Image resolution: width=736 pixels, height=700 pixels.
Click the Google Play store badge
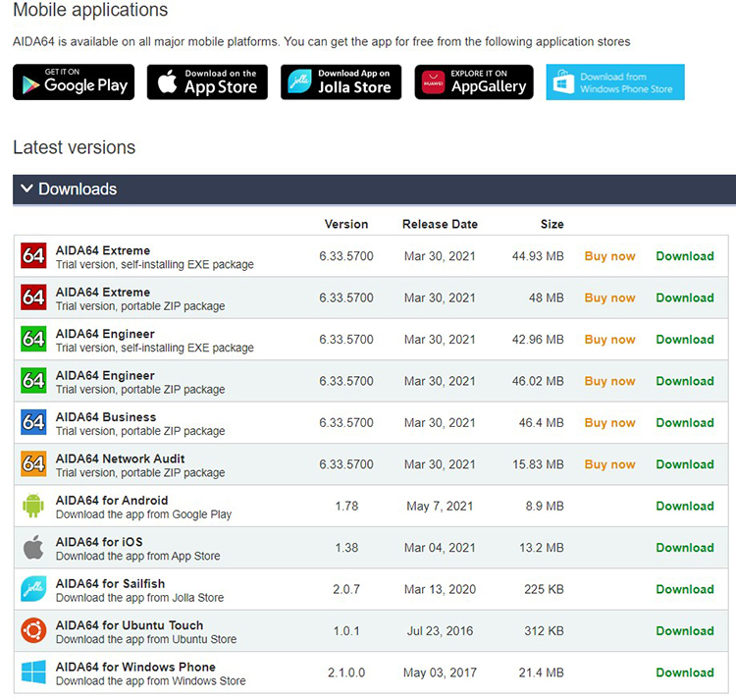pyautogui.click(x=74, y=82)
